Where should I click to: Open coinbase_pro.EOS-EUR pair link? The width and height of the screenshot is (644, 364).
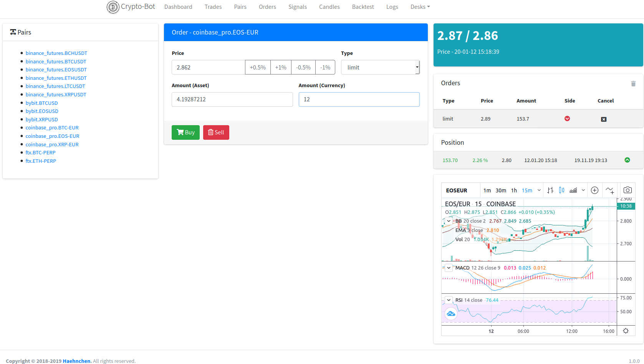click(x=53, y=136)
